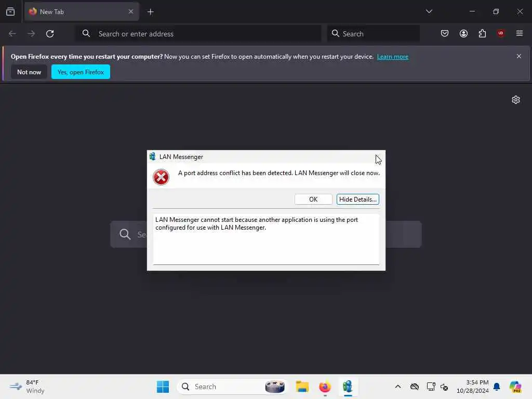
Task: Click the muted volume tray icon
Action: click(x=444, y=387)
